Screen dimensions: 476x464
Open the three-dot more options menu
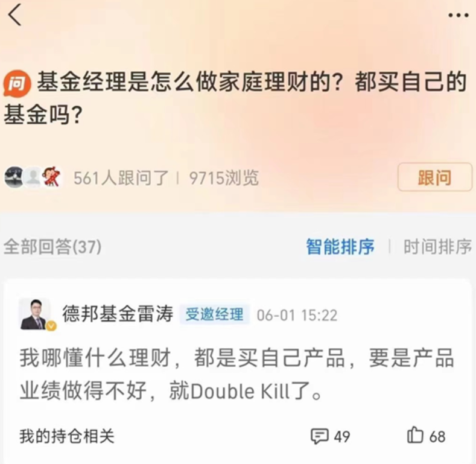(x=459, y=15)
